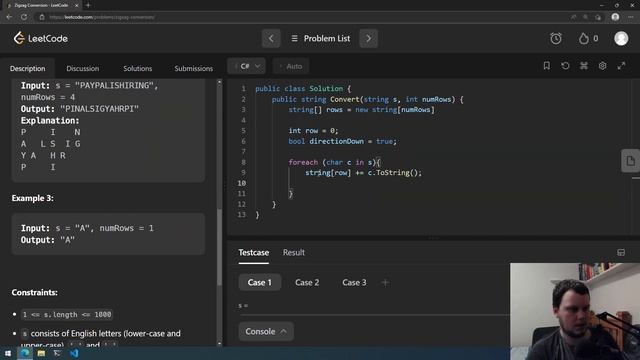Click the browser back arrow
The image size is (640, 360).
pyautogui.click(x=9, y=17)
